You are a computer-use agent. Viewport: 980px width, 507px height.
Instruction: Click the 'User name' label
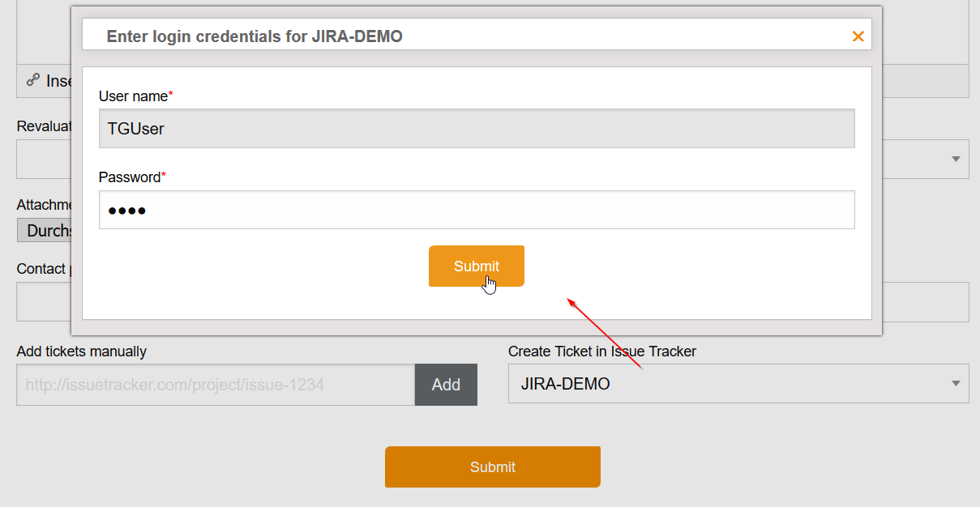134,96
